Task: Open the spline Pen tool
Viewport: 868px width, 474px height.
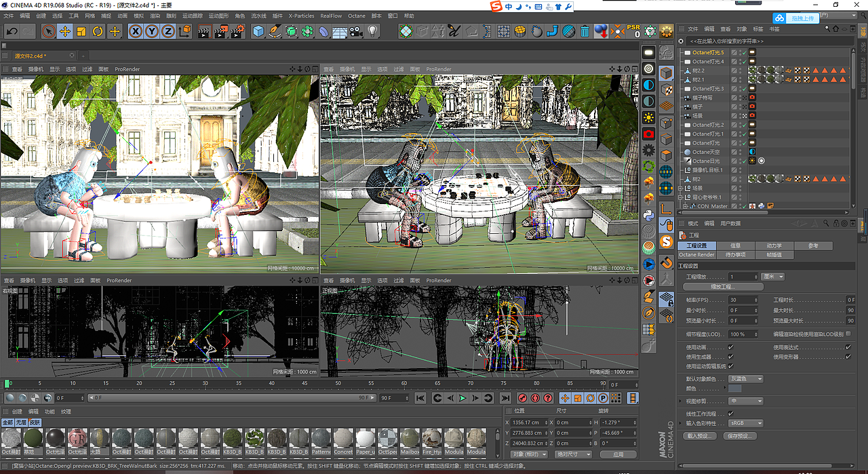Action: 275,31
